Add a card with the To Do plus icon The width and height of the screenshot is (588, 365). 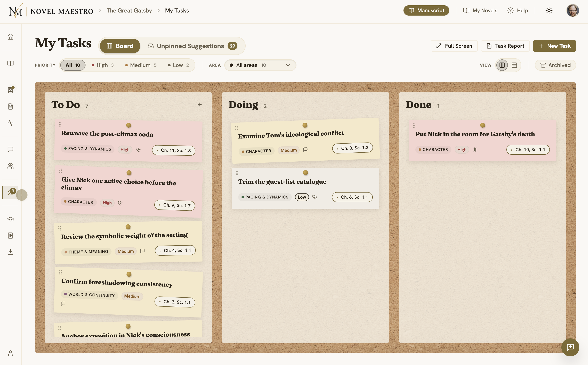pyautogui.click(x=199, y=104)
